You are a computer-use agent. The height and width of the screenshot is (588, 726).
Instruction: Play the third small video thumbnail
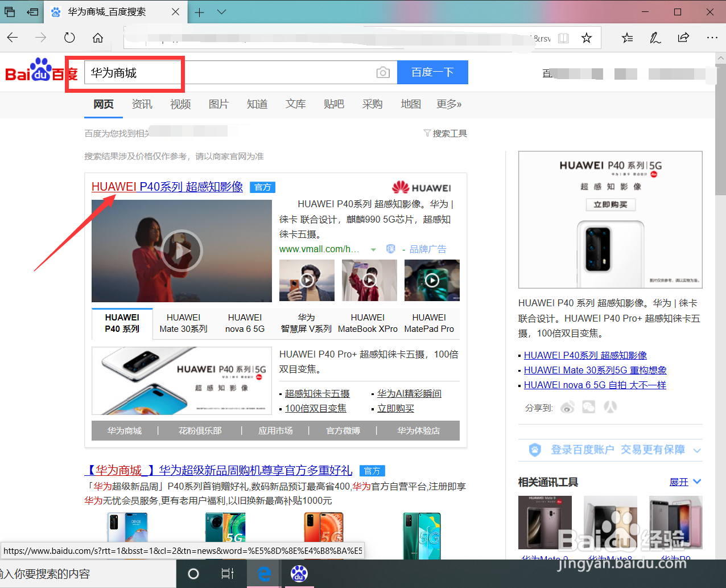click(432, 280)
